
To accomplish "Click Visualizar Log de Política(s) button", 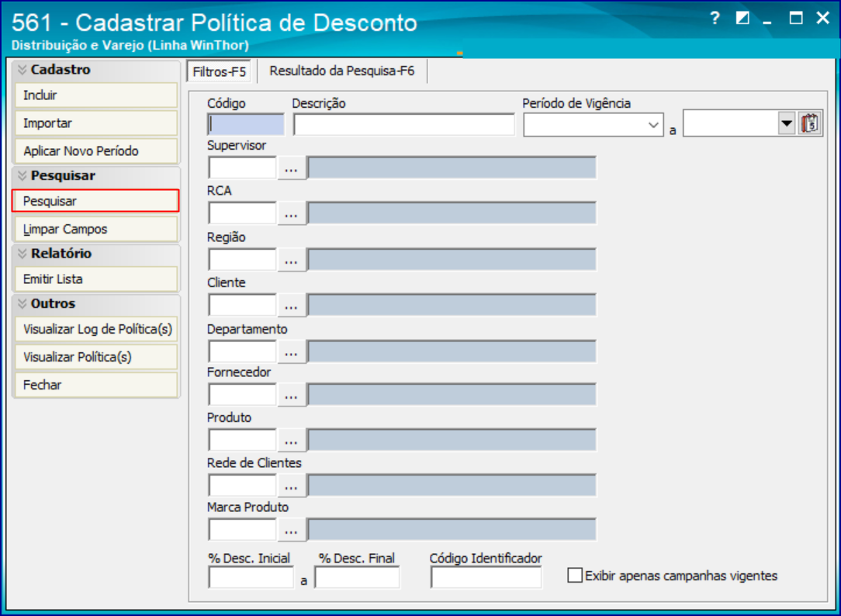I will (x=96, y=329).
